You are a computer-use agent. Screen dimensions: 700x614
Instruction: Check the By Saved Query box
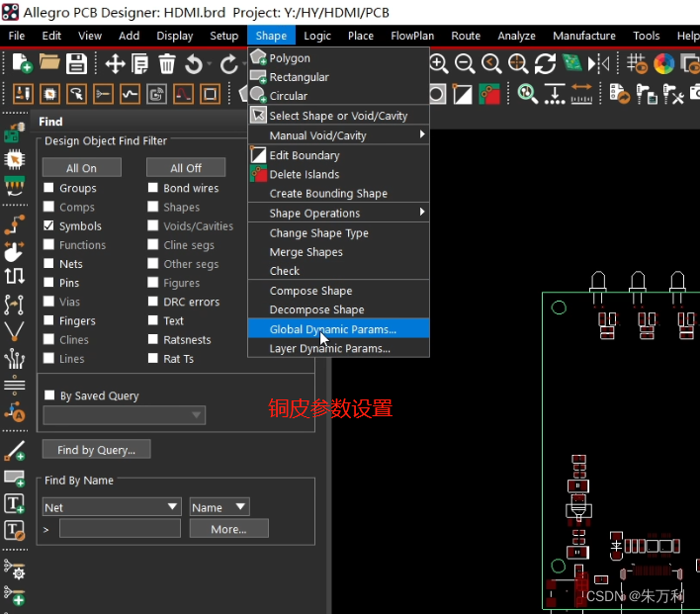point(49,395)
